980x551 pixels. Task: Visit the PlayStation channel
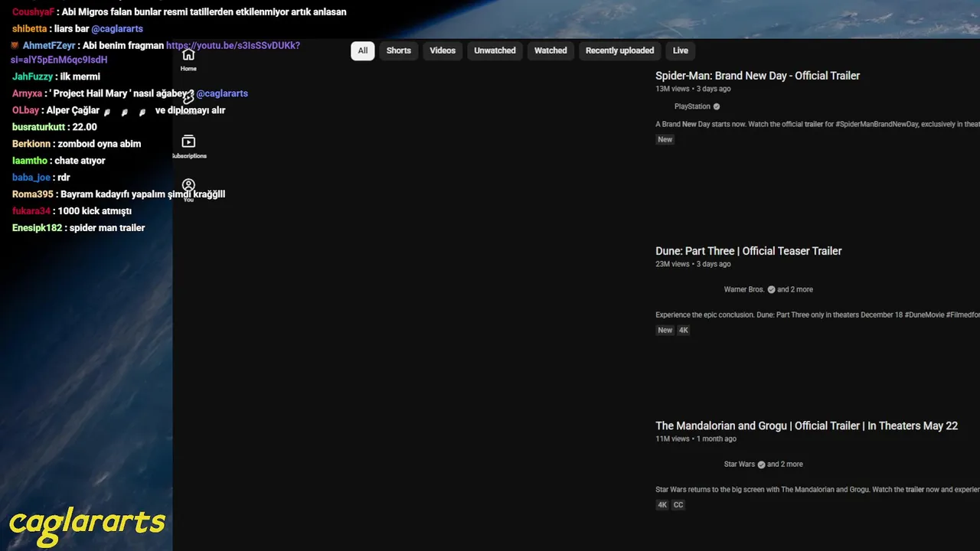[692, 106]
